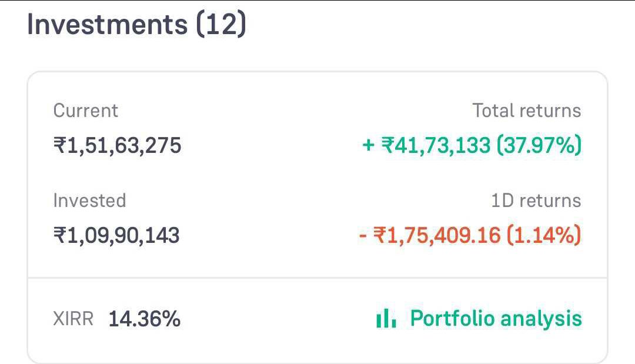Image resolution: width=635 pixels, height=364 pixels.
Task: Select the current value ₹1,51,63,275
Action: pyautogui.click(x=118, y=145)
